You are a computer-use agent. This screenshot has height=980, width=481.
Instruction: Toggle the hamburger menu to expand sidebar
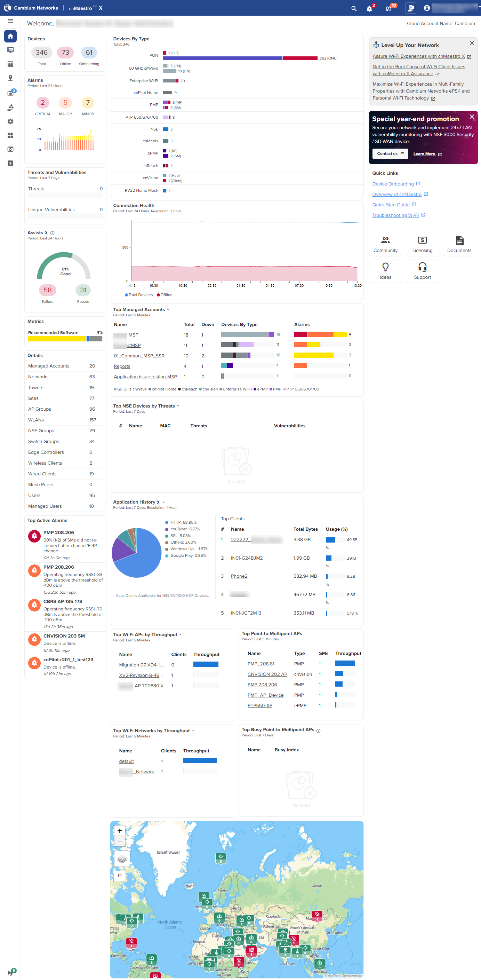pos(10,21)
